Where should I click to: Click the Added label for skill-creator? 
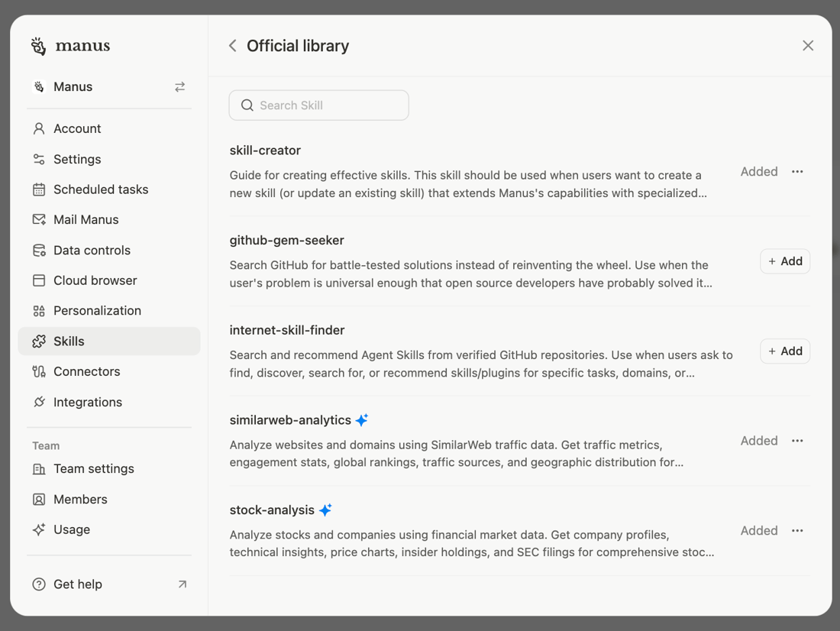(x=759, y=172)
